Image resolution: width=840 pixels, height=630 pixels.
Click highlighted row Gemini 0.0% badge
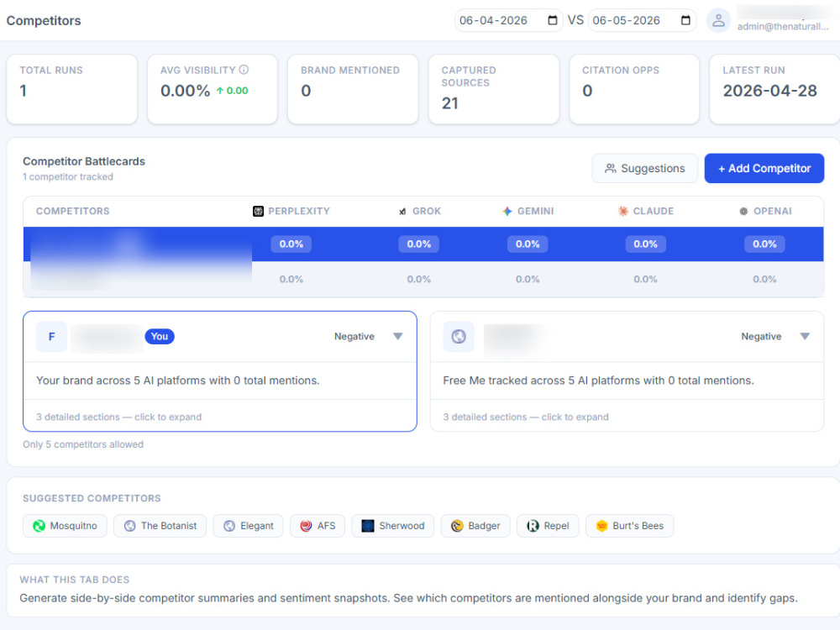[x=528, y=244]
